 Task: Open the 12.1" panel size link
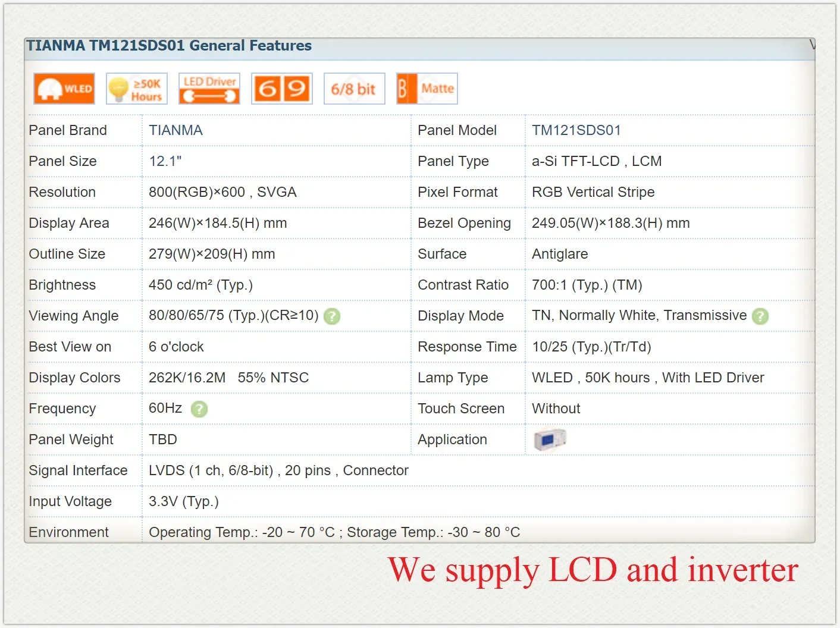165,161
